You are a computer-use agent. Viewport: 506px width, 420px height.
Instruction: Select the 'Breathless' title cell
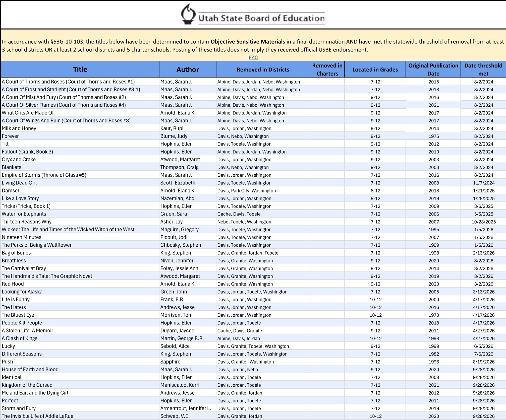click(x=80, y=261)
